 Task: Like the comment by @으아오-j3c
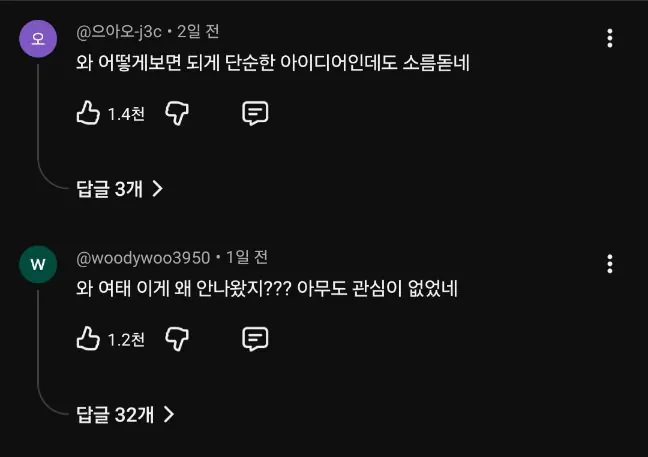click(89, 113)
